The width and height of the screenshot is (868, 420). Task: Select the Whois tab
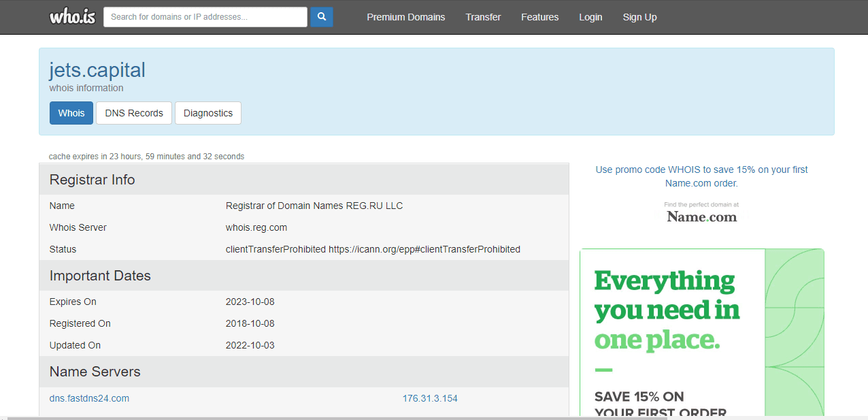71,113
